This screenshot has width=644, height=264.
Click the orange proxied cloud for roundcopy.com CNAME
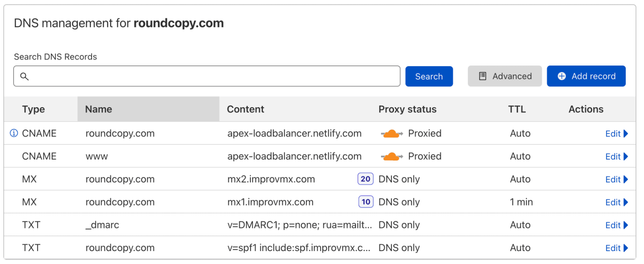coord(392,133)
